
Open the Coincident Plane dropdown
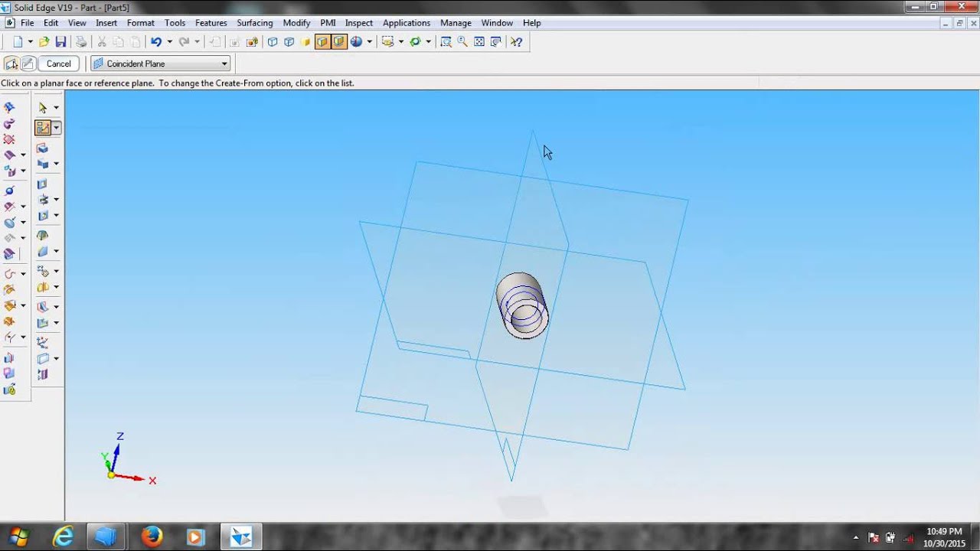tap(161, 64)
